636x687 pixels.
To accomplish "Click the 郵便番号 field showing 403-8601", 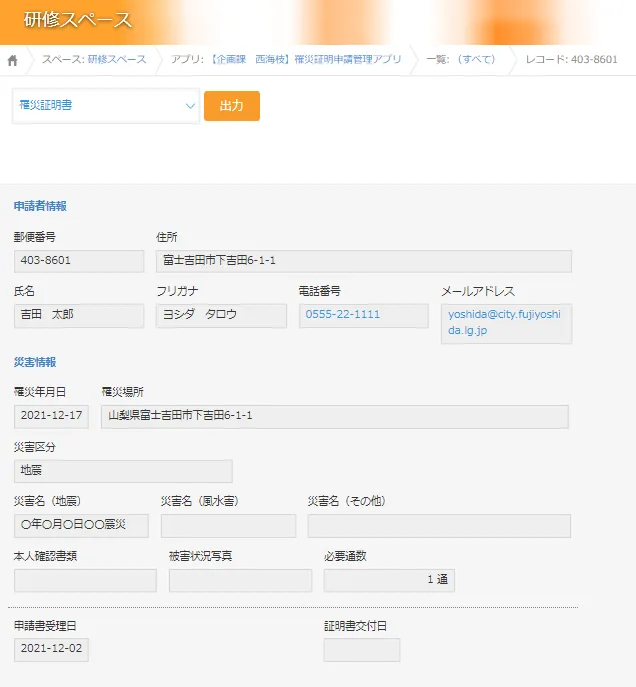I will (79, 261).
